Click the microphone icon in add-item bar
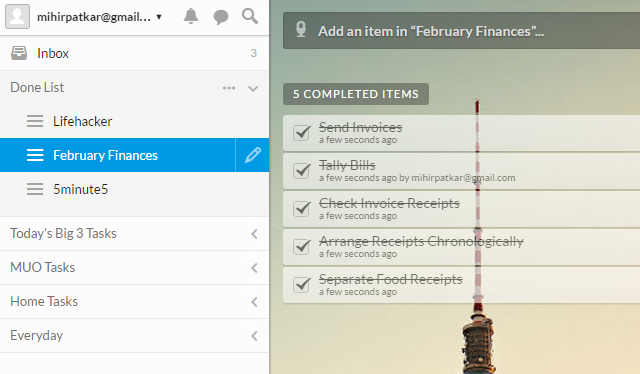This screenshot has width=640, height=374. pos(301,29)
